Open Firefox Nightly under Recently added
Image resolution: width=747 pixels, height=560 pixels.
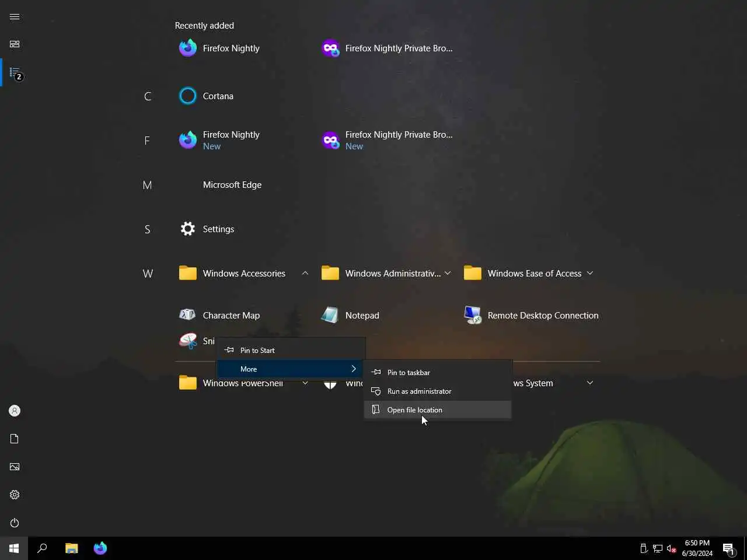[x=219, y=48]
